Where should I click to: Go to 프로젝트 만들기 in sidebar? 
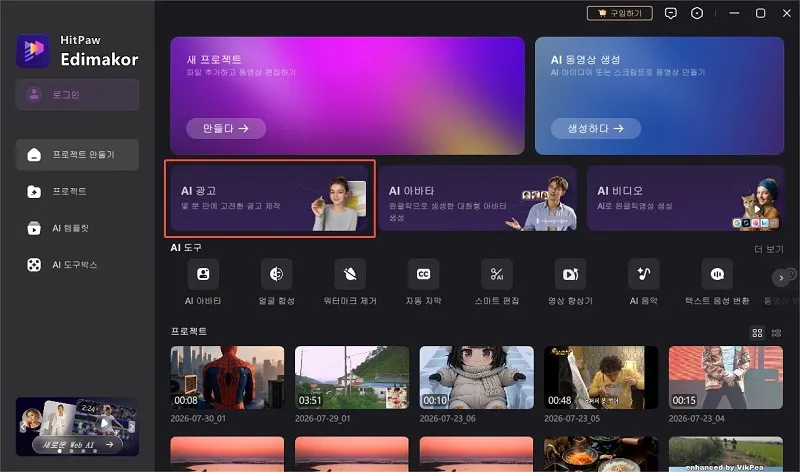click(x=78, y=155)
